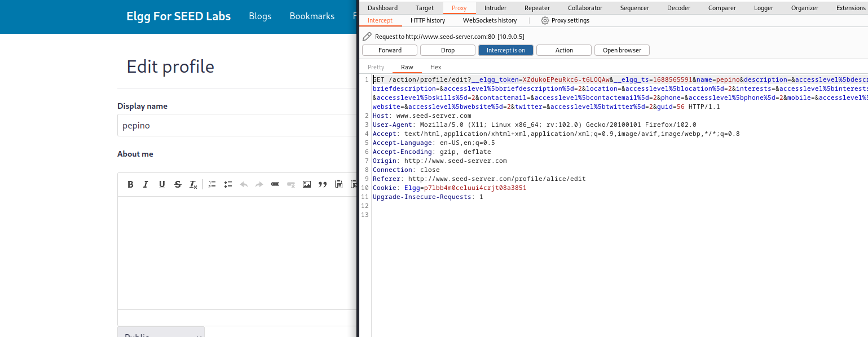Click the Referer header line in request
Viewport: 868px width, 337px height.
tap(479, 179)
